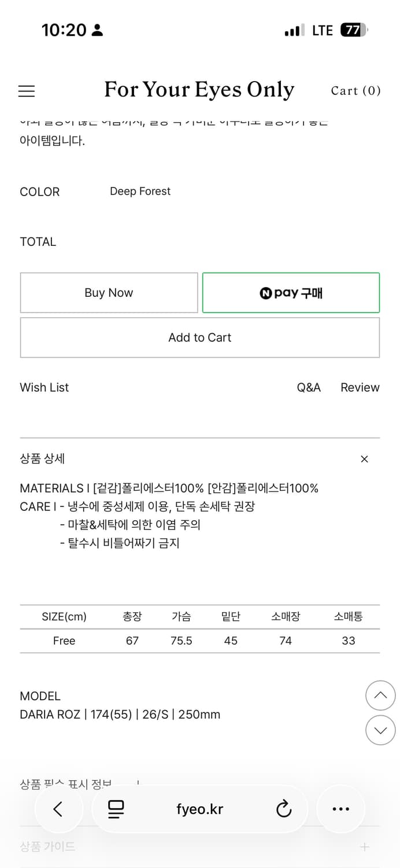400x868 pixels.
Task: Open the Cart (0) link
Action: 356,91
